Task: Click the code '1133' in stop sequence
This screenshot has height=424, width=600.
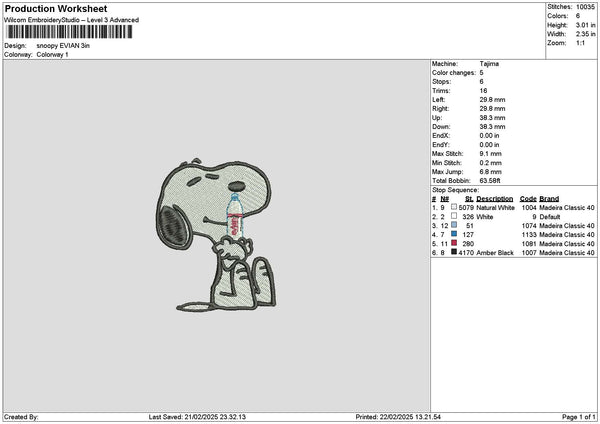Action: [x=529, y=235]
